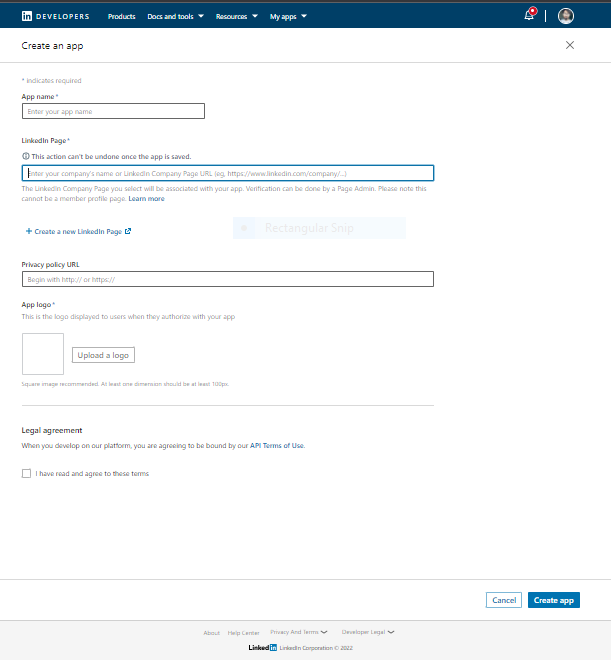Open the Help Center footer link
The image size is (611, 660).
point(244,633)
